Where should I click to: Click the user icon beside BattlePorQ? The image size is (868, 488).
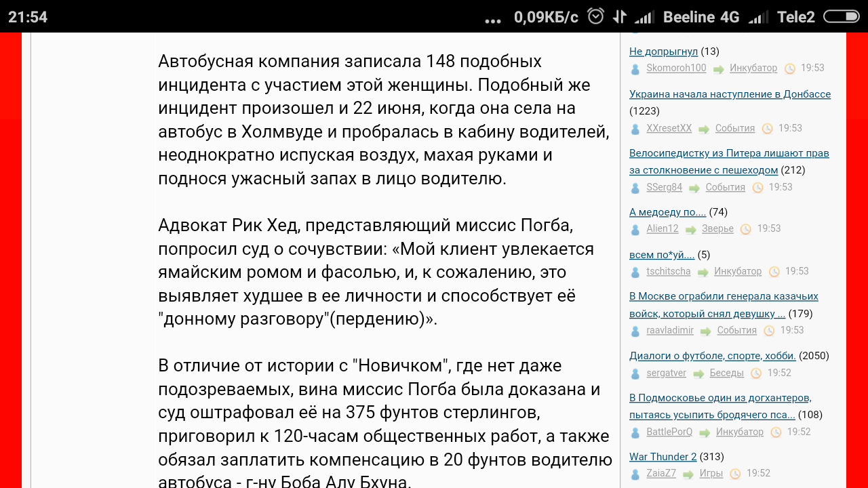tap(635, 432)
